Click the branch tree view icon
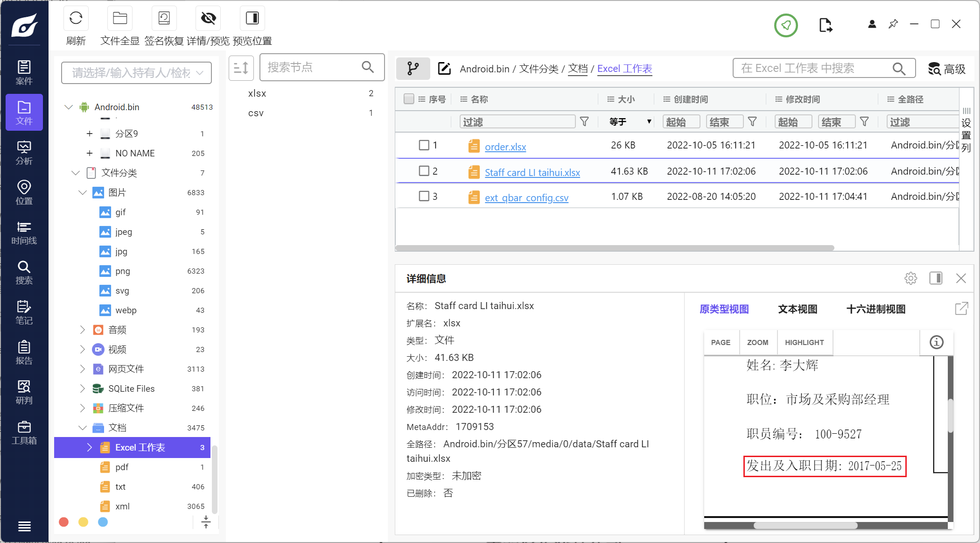The image size is (980, 543). (413, 69)
